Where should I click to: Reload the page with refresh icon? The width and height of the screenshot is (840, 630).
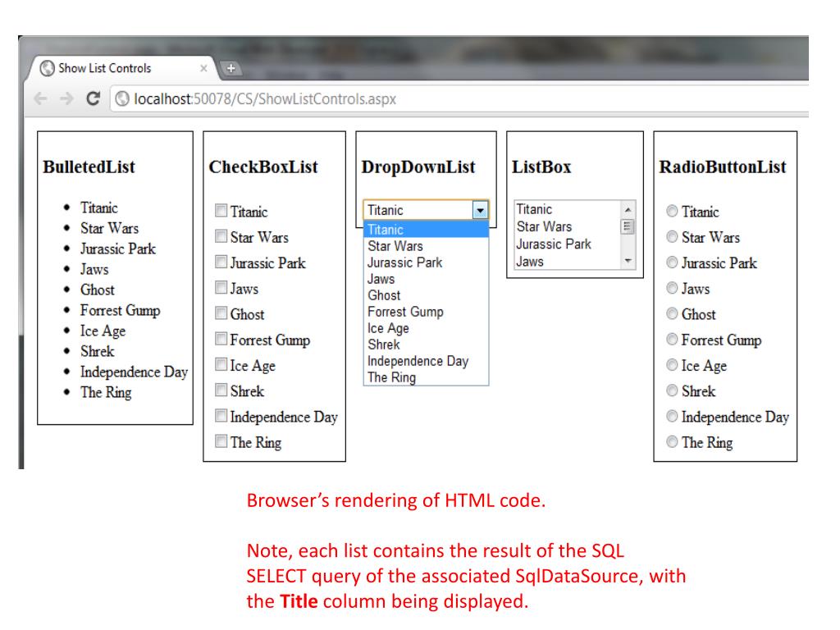[94, 98]
